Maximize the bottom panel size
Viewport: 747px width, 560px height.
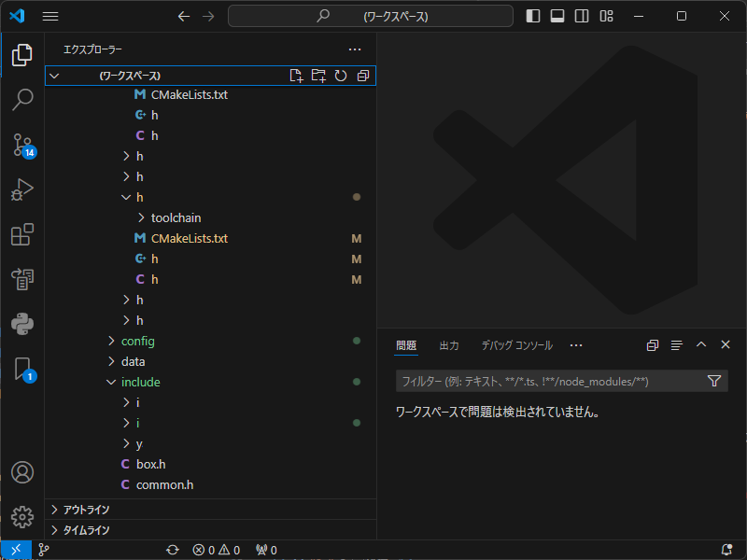[701, 344]
